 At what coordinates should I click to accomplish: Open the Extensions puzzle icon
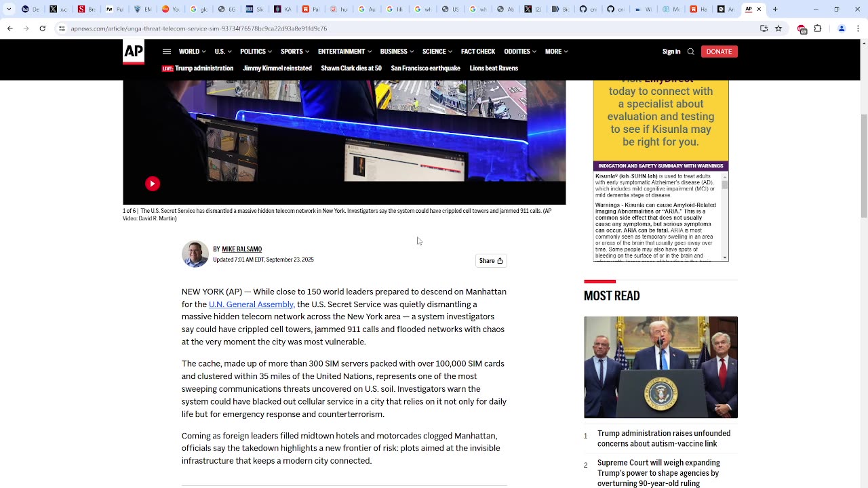pos(818,28)
